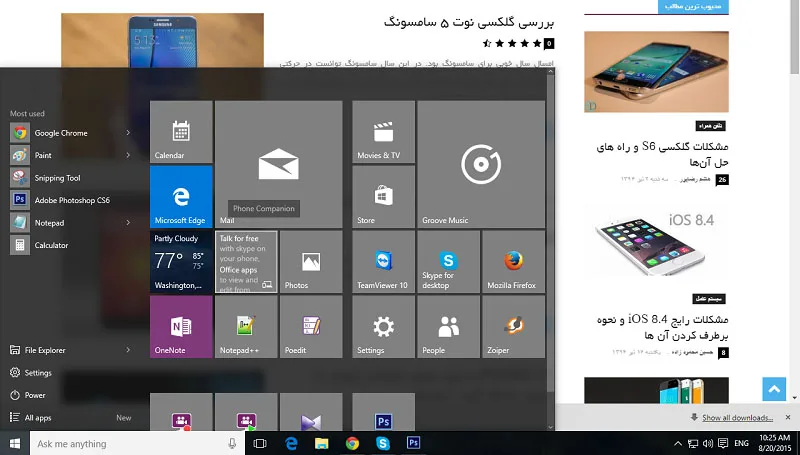Open File Explorer from taskbar
Viewport: 800px width, 455px height.
tap(321, 443)
